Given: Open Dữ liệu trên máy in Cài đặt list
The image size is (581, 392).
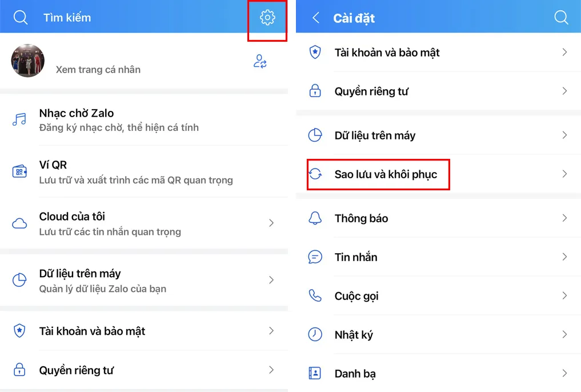Looking at the screenshot, I should [438, 135].
